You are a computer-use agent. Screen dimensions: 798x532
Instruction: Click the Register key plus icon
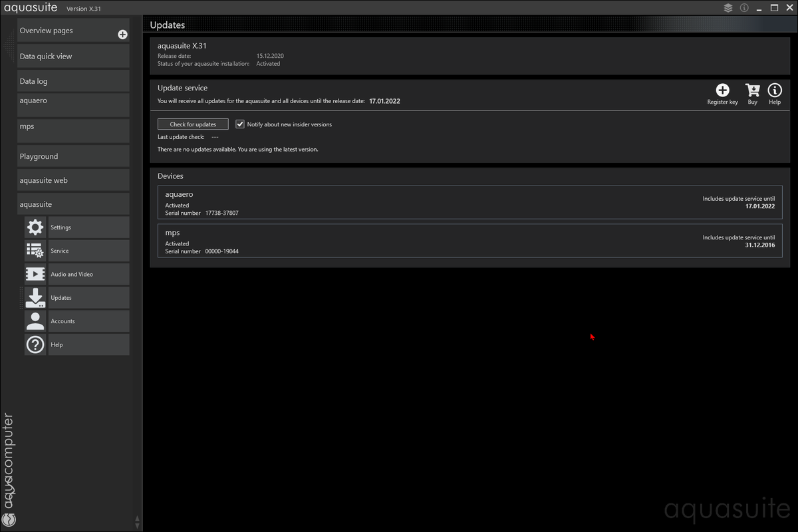pos(722,90)
